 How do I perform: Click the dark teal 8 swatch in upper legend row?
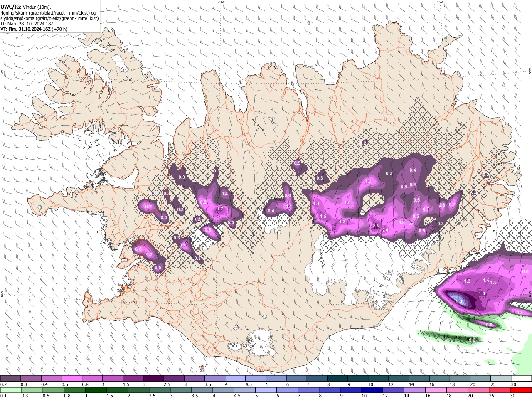tap(337, 379)
